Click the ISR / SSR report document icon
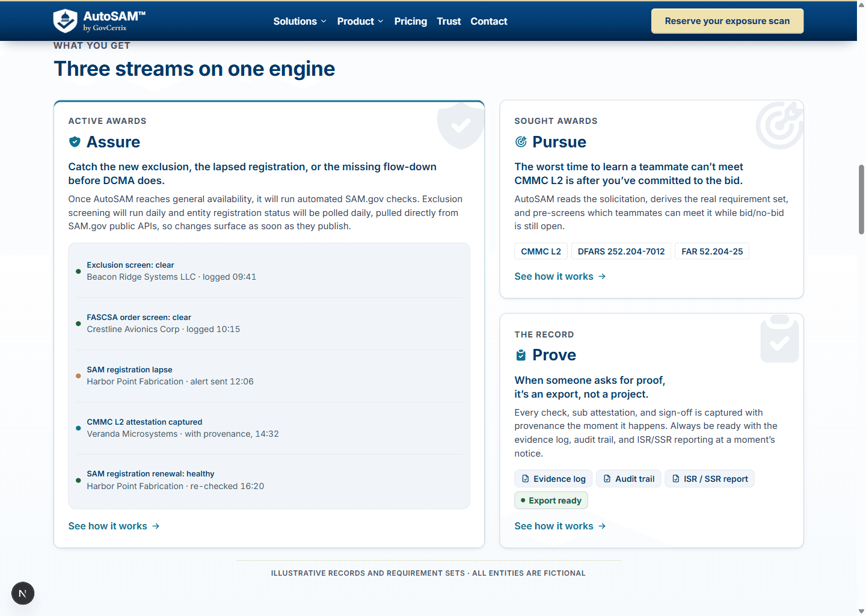This screenshot has height=616, width=866. [676, 479]
